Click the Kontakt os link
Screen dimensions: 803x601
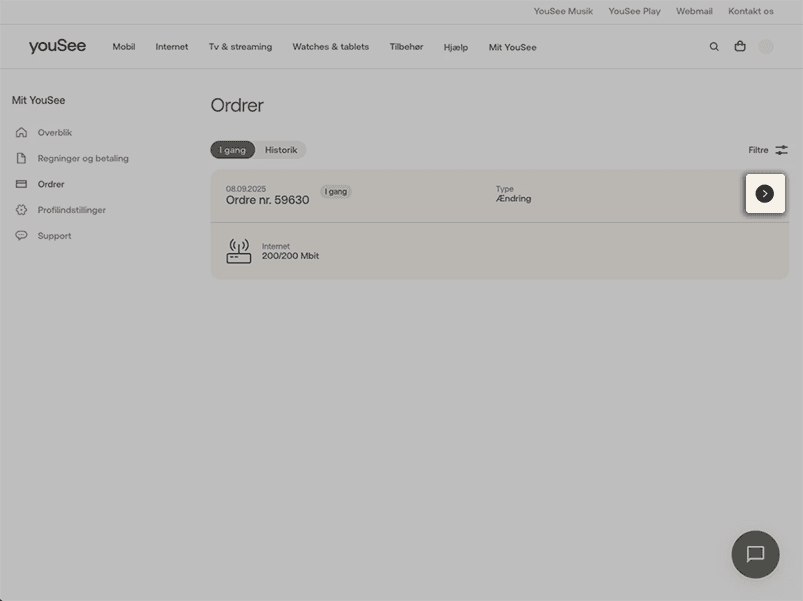750,11
